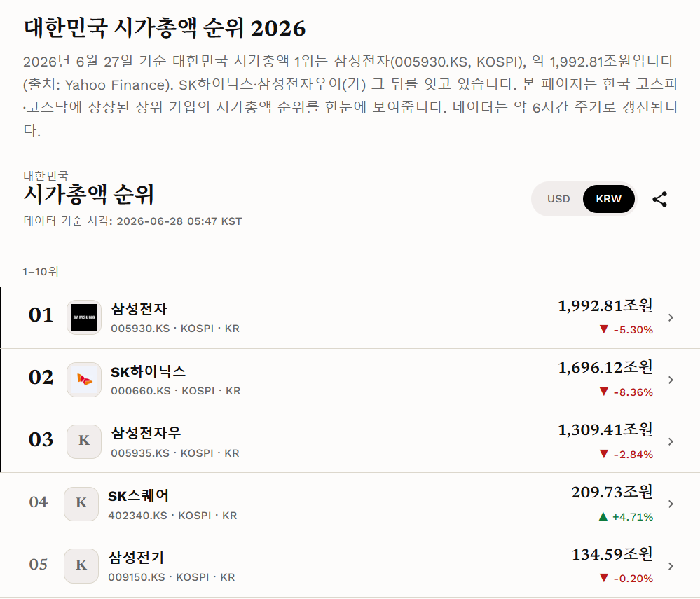Click the 1,992.81조원 market cap value

point(605,305)
